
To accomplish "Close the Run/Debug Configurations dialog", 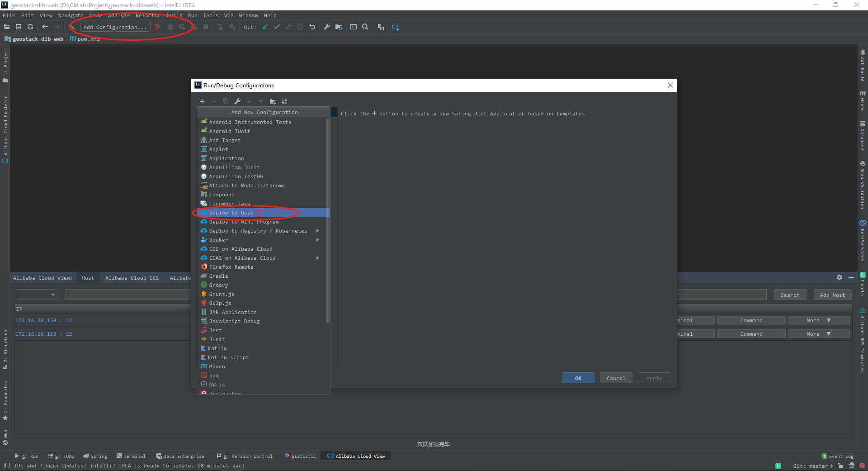I will tap(670, 85).
